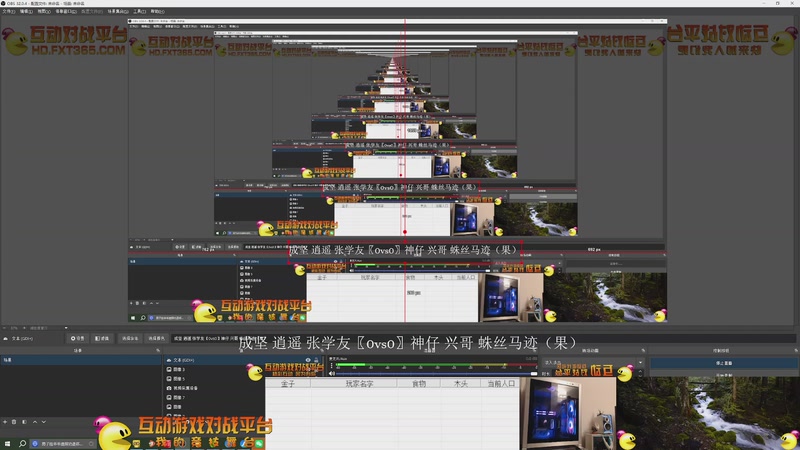Click the taskbar search magnifier icon
Image resolution: width=800 pixels, height=450 pixels.
[22, 444]
